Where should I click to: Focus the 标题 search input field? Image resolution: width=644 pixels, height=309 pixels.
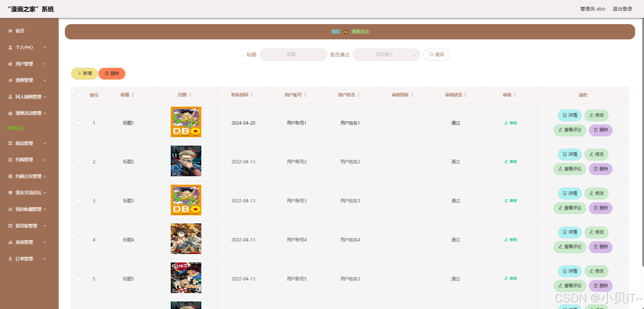293,55
